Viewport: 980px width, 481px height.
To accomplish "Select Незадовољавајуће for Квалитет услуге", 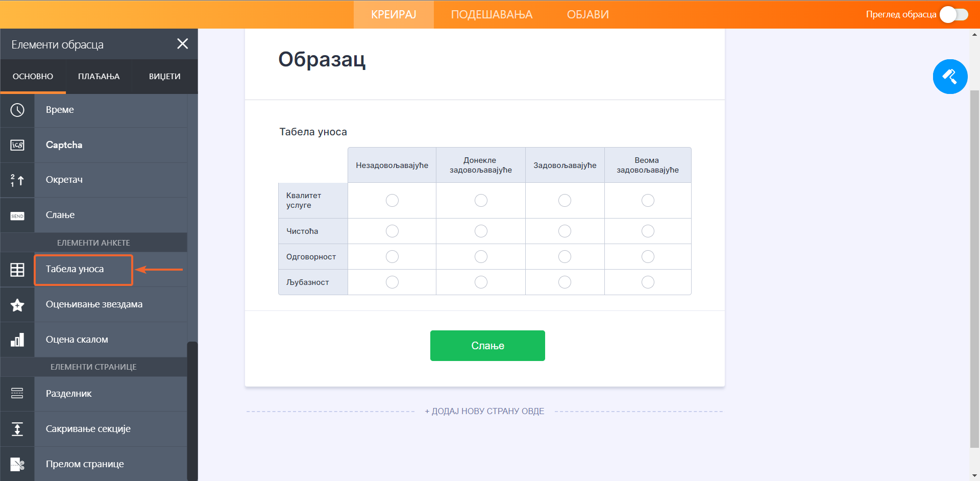I will [x=392, y=200].
